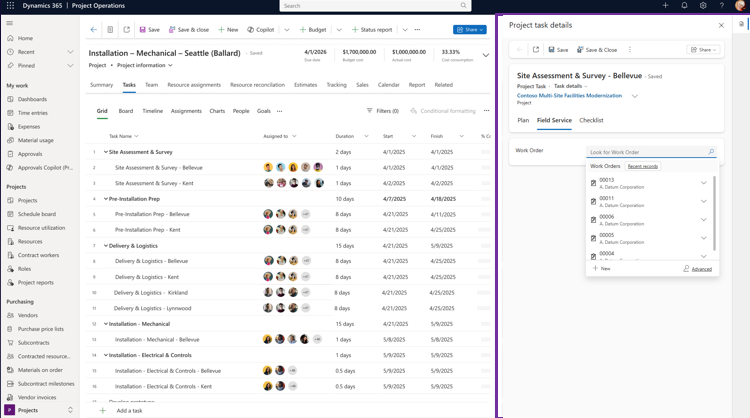Screen dimensions: 750x418
Task: Collapse the Delivery & Logistics group
Action: 106,246
